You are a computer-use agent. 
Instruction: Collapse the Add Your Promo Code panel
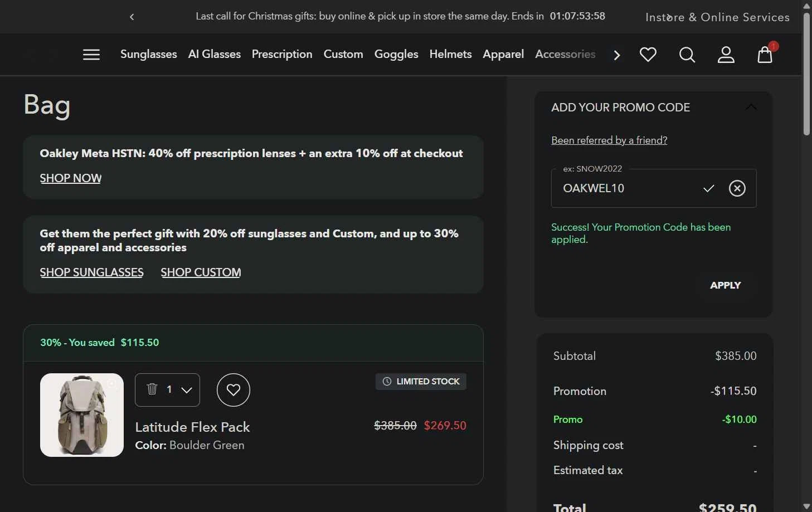(x=751, y=107)
